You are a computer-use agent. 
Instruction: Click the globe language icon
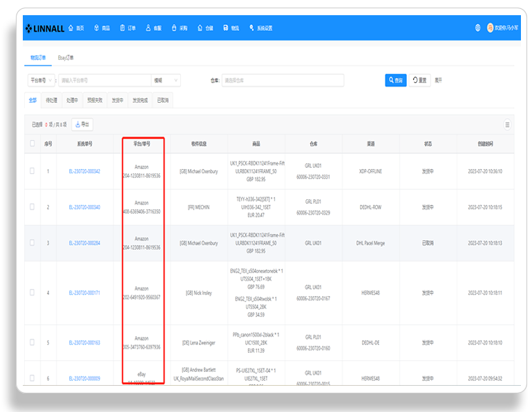tap(477, 28)
